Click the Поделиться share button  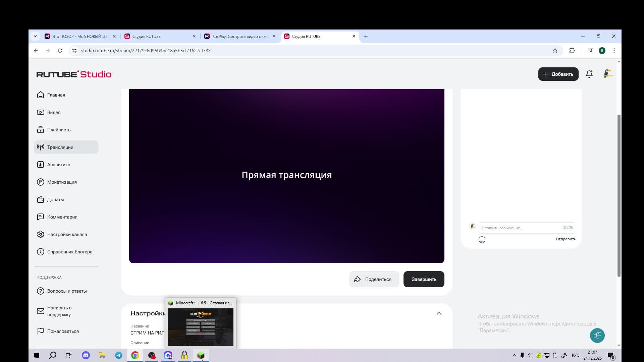point(374,279)
